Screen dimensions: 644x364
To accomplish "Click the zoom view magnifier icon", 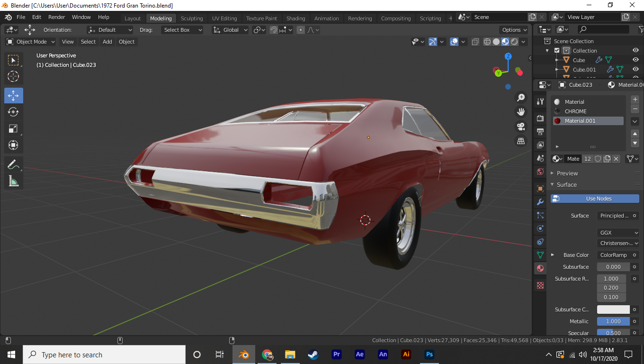I will click(521, 98).
